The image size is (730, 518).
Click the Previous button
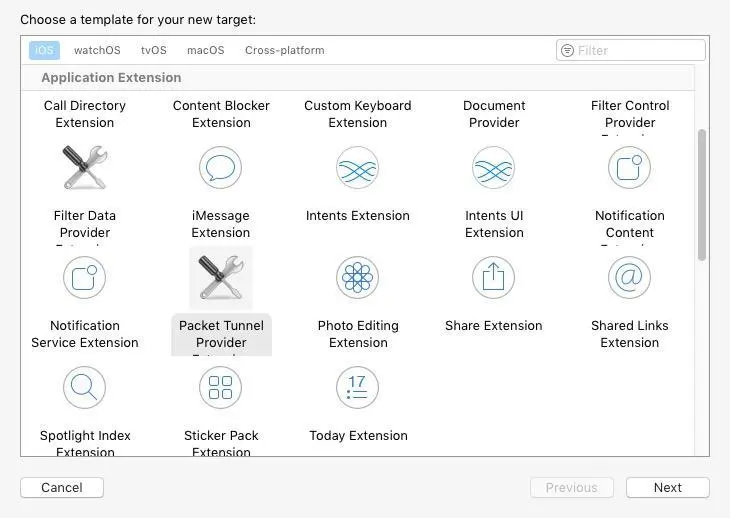572,487
